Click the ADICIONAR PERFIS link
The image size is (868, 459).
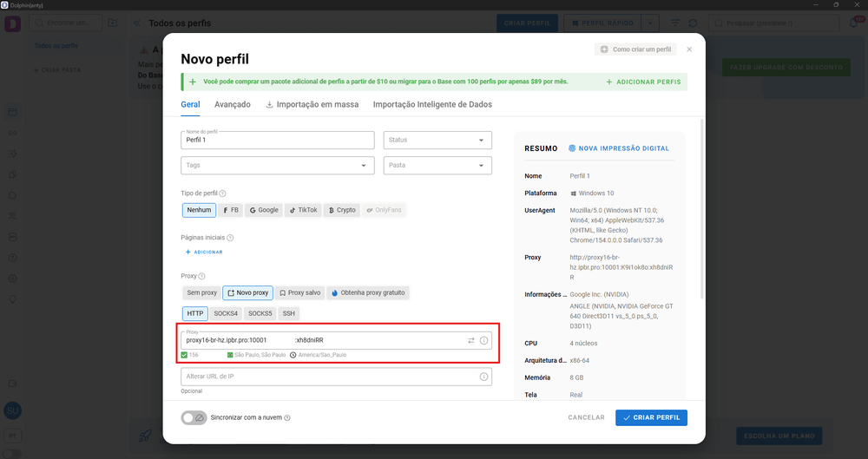(643, 82)
